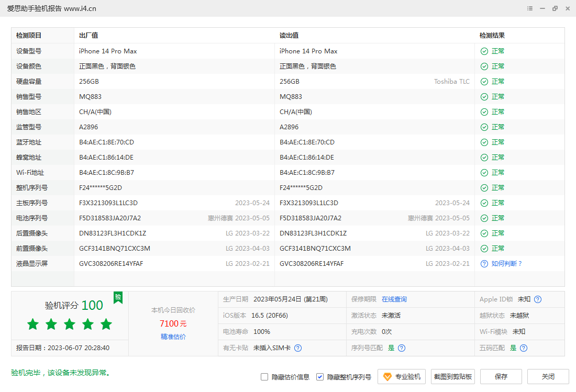576x392 pixels.
Task: Click the 爱思助手验机报告 www.i4.cn window title
Action: 52,8
